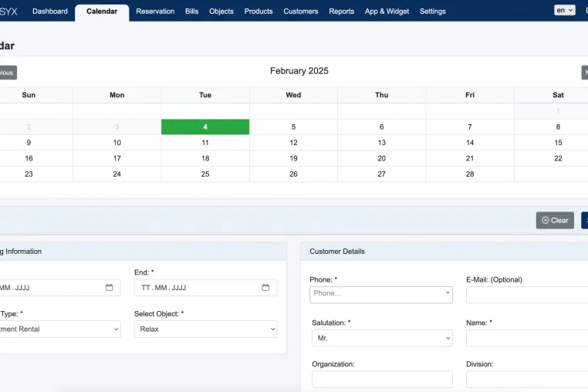Open the Dashboard tab
Viewport: 588px width, 392px height.
click(x=50, y=12)
